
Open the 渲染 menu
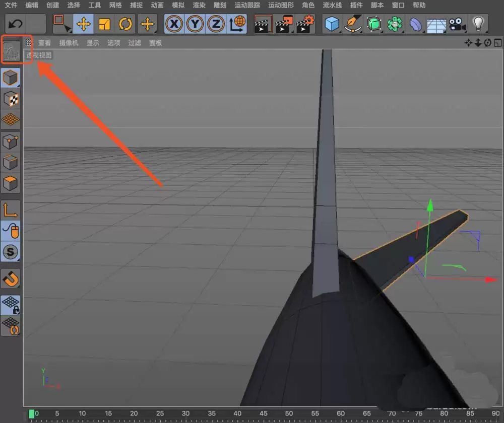[199, 6]
